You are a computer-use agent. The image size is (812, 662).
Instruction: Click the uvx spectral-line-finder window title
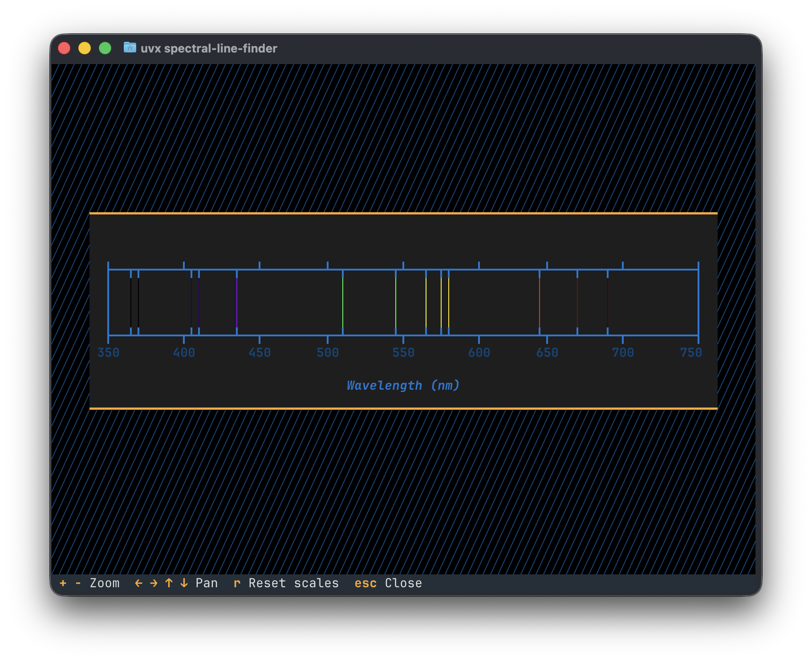(209, 48)
